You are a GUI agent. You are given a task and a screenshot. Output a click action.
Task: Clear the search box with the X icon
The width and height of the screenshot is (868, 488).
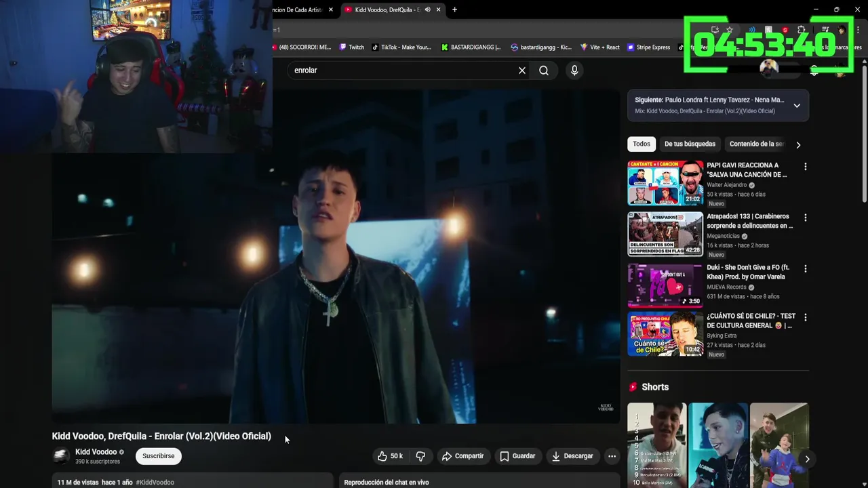click(x=522, y=70)
